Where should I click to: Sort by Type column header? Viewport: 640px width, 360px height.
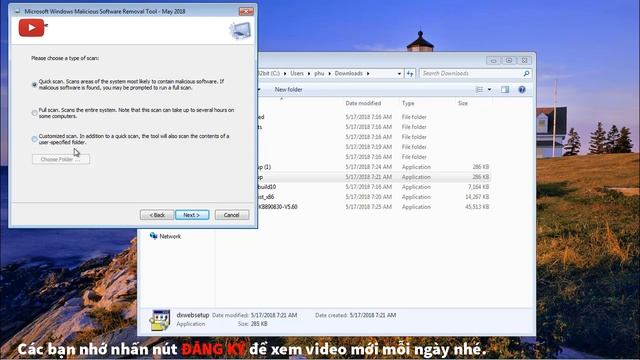coord(408,103)
